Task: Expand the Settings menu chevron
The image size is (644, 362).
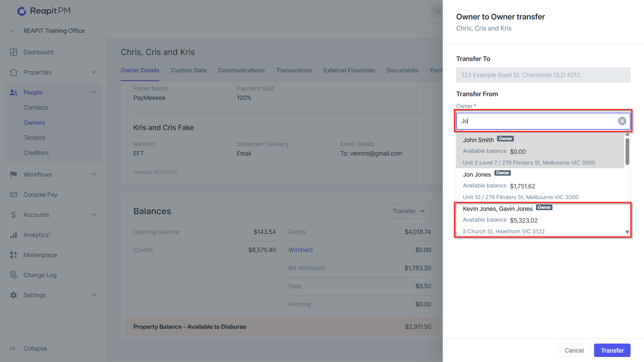Action: point(94,295)
